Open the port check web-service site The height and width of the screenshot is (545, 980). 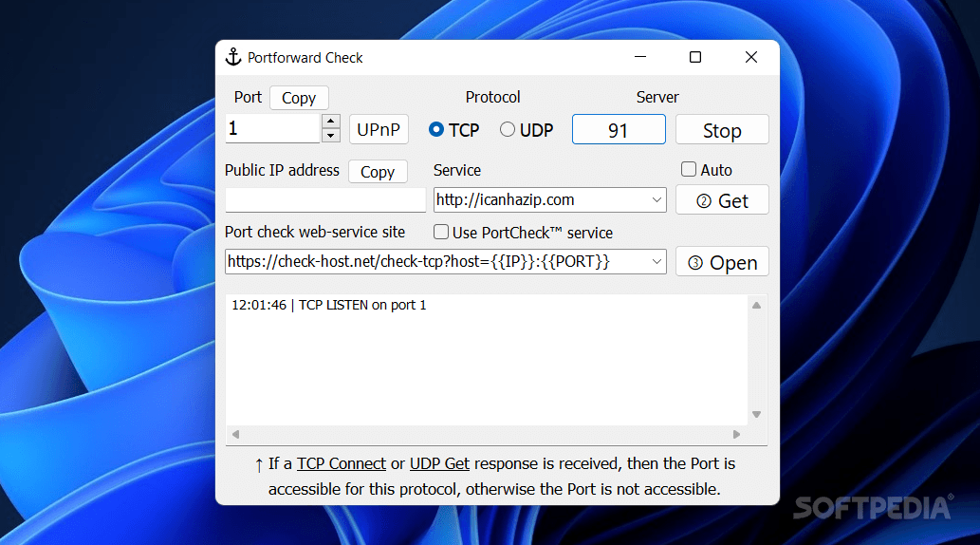[x=722, y=262]
